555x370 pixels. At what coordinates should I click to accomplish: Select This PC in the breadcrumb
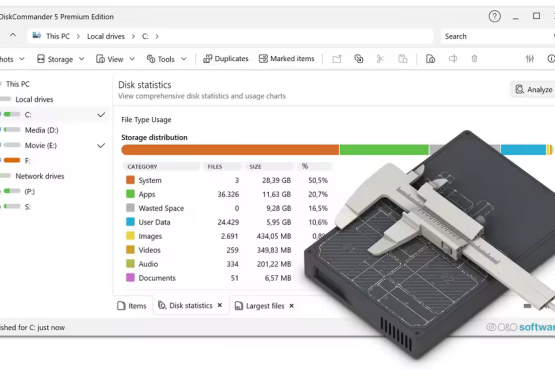coord(58,36)
